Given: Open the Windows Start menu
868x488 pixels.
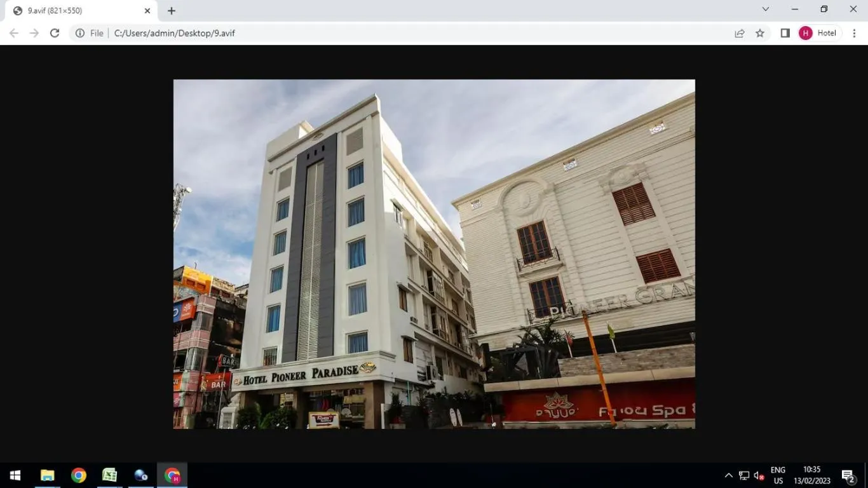Looking at the screenshot, I should click(14, 475).
